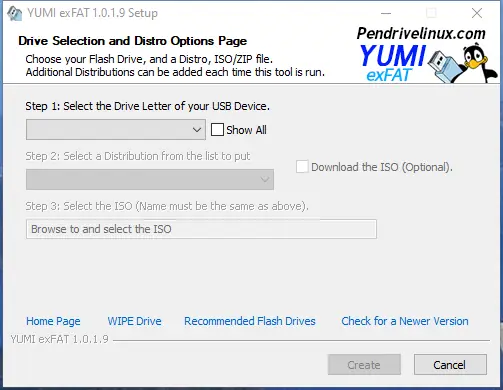The width and height of the screenshot is (503, 390).
Task: Close the YUMI setup window
Action: pyautogui.click(x=477, y=13)
